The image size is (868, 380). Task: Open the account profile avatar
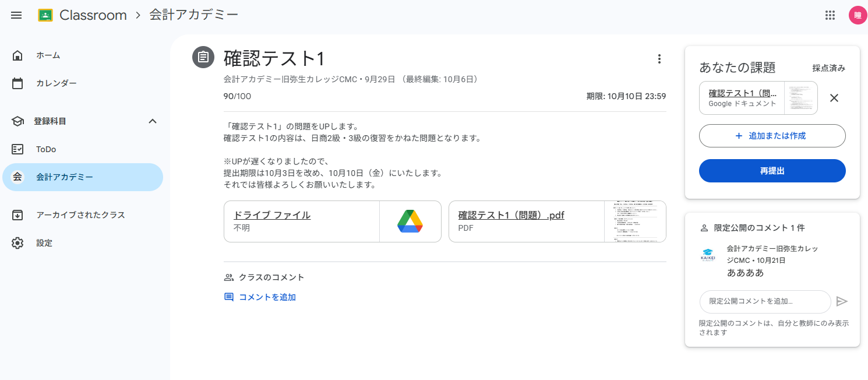[857, 15]
